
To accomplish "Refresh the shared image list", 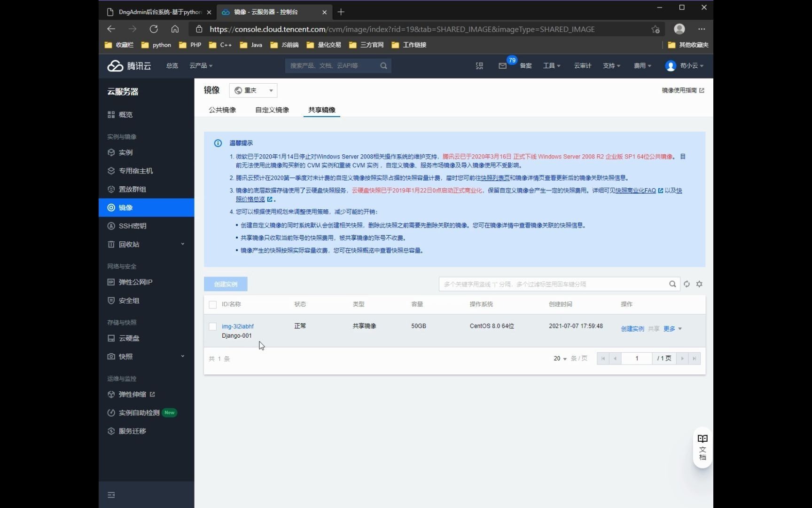I will (x=687, y=284).
